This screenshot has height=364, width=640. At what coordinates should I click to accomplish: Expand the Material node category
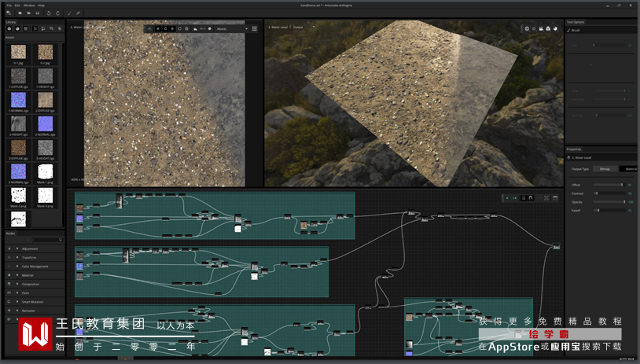pyautogui.click(x=17, y=275)
